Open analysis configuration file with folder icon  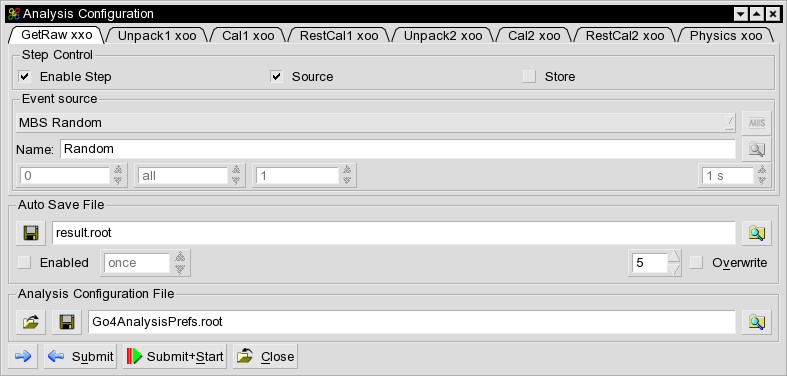[30, 322]
